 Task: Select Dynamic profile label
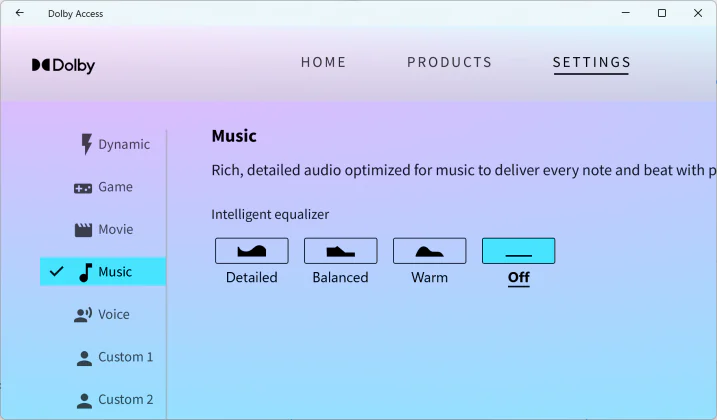(124, 145)
